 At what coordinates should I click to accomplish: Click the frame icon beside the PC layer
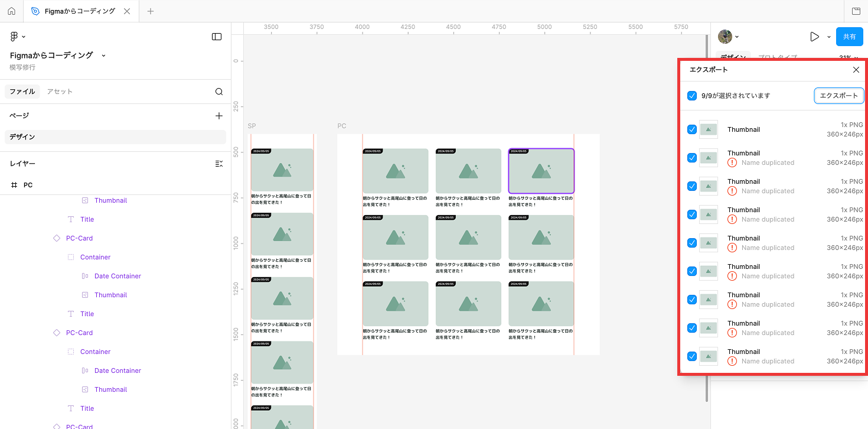tap(14, 185)
